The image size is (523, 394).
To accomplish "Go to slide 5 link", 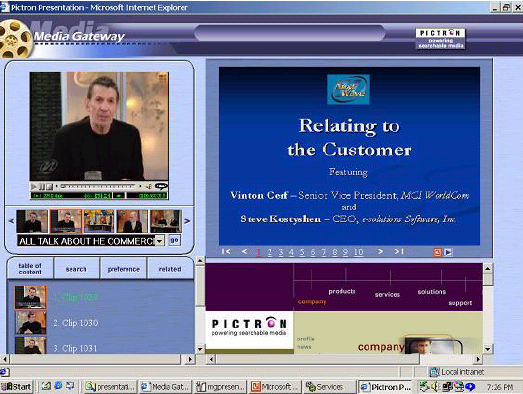I will pyautogui.click(x=302, y=252).
